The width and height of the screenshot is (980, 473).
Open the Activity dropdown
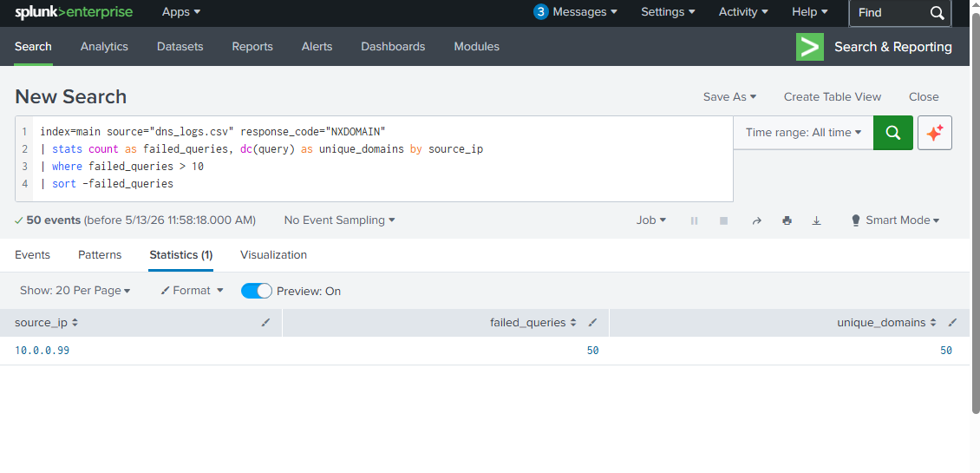click(743, 12)
